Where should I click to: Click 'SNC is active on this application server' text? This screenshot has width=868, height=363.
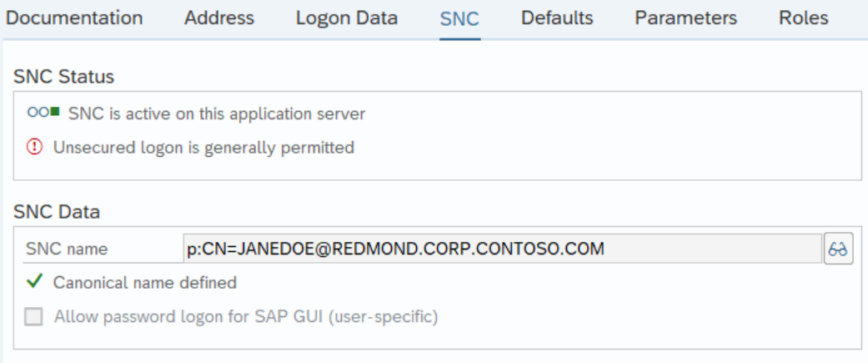(x=217, y=113)
